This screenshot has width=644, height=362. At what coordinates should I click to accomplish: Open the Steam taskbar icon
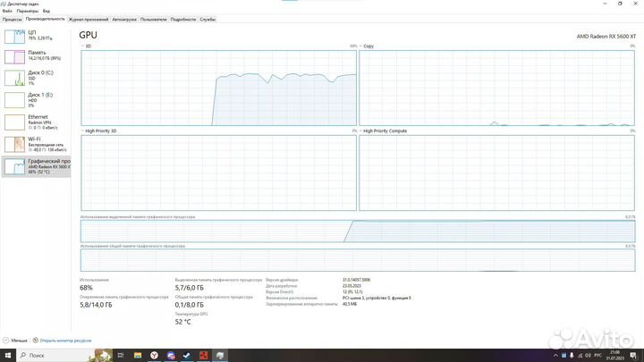(x=187, y=356)
